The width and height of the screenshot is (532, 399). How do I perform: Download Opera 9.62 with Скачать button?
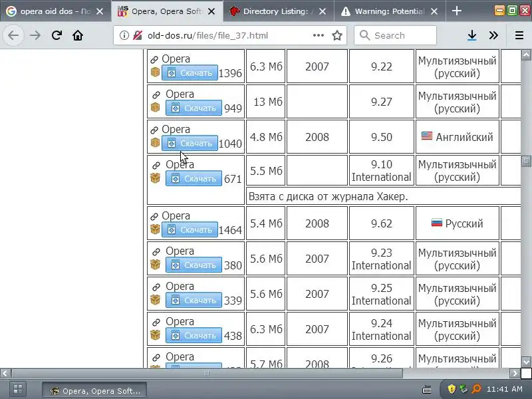tap(190, 229)
